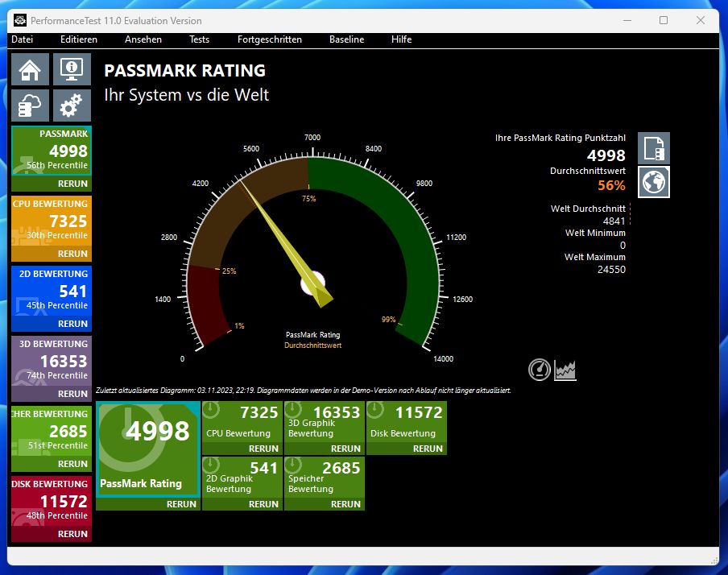Click power icon on Speicher Bewertung tile
728x575 pixels.
click(x=293, y=465)
